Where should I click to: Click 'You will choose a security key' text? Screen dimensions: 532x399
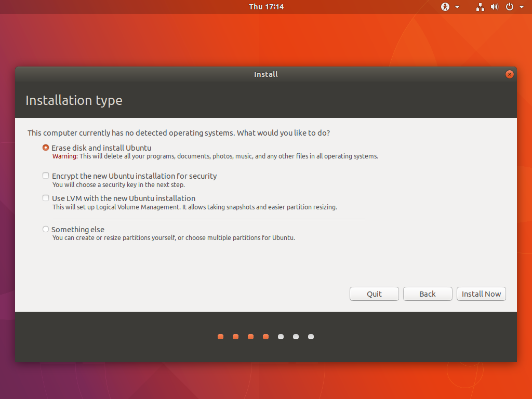click(118, 185)
